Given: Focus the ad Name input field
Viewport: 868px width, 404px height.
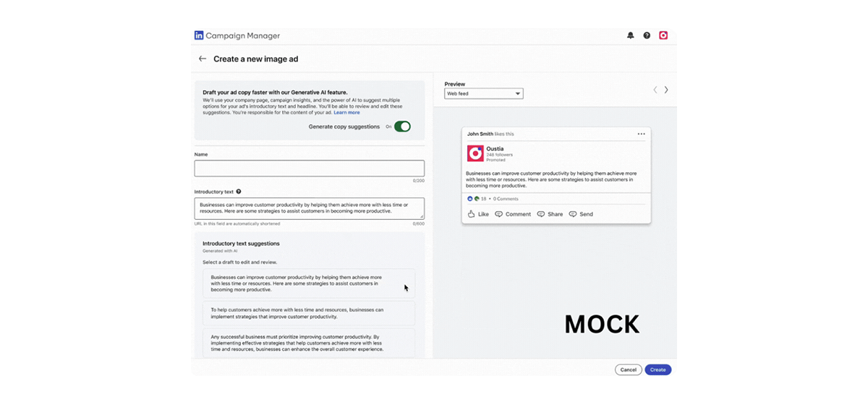Looking at the screenshot, I should click(309, 168).
